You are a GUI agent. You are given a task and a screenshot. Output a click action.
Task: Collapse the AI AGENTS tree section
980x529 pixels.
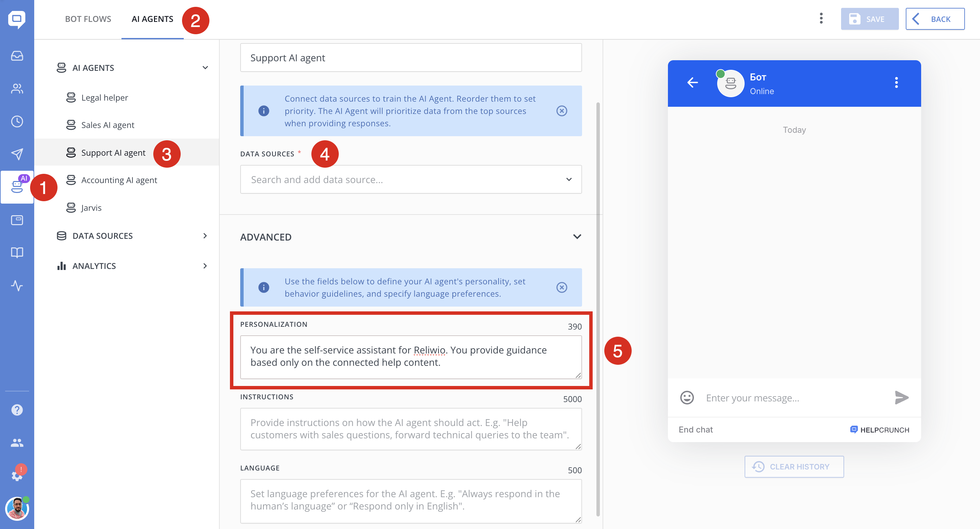(205, 68)
